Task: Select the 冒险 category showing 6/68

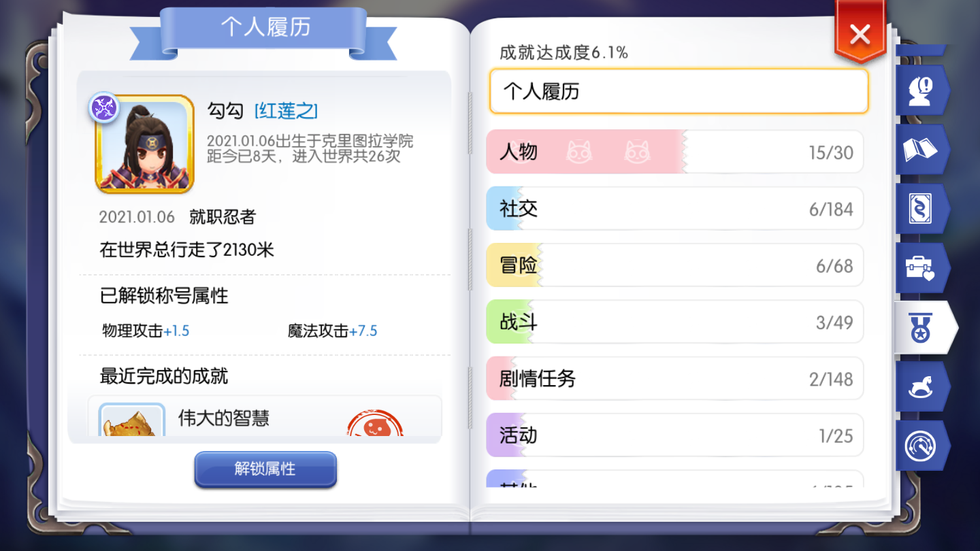Action: 674,265
